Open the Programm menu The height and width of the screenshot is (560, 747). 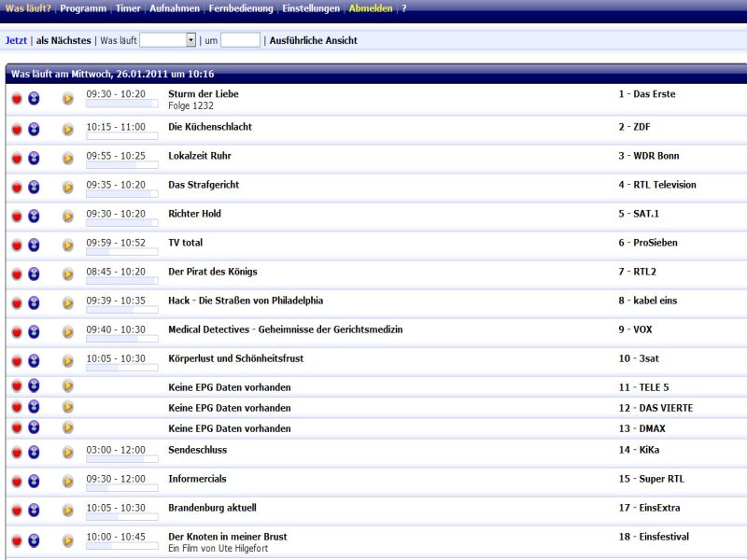pos(83,8)
